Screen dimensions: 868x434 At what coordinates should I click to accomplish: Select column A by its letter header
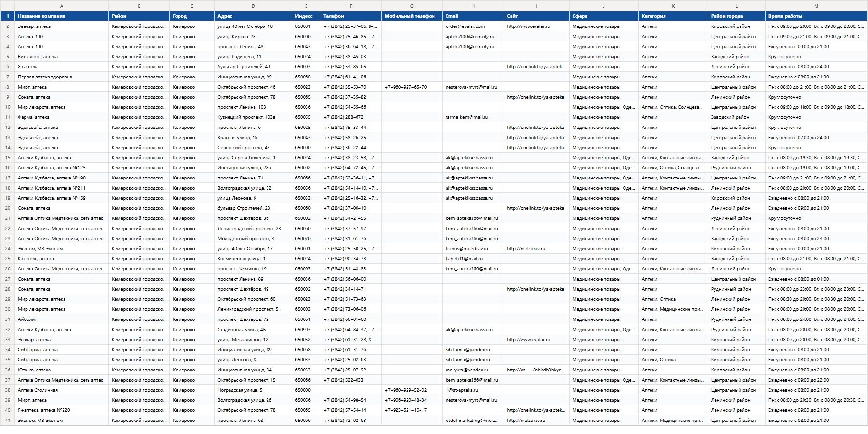pyautogui.click(x=62, y=6)
